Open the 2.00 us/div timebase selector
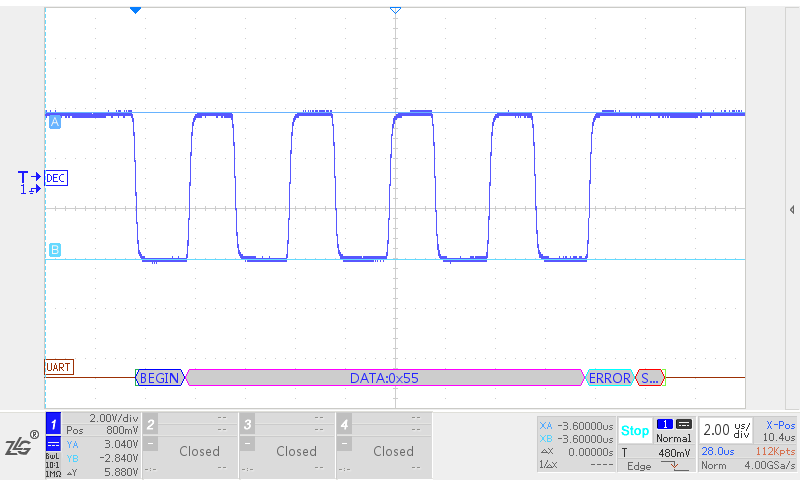Screen dimensions: 800x480 pyautogui.click(x=725, y=430)
